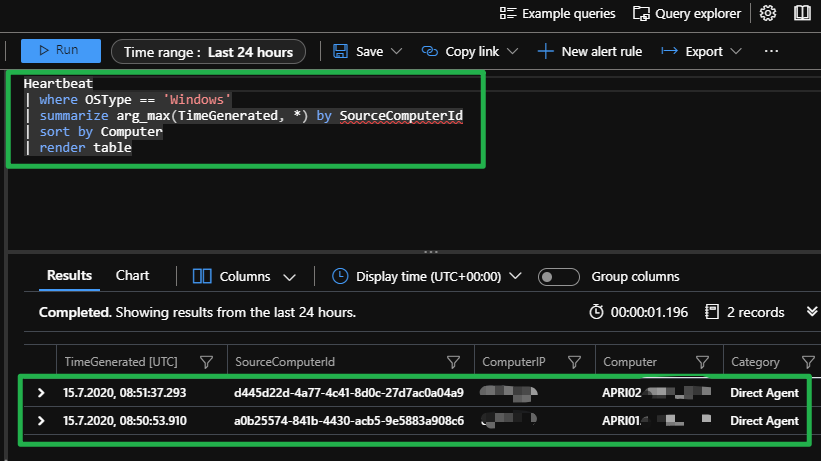Click the Heartbeat line in query editor
This screenshot has height=461, width=821.
pos(58,83)
